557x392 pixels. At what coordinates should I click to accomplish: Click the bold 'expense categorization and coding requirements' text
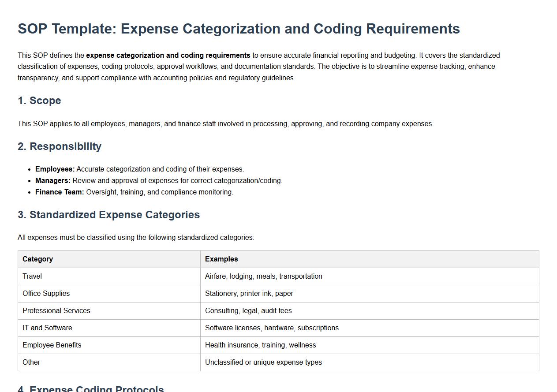pyautogui.click(x=168, y=56)
